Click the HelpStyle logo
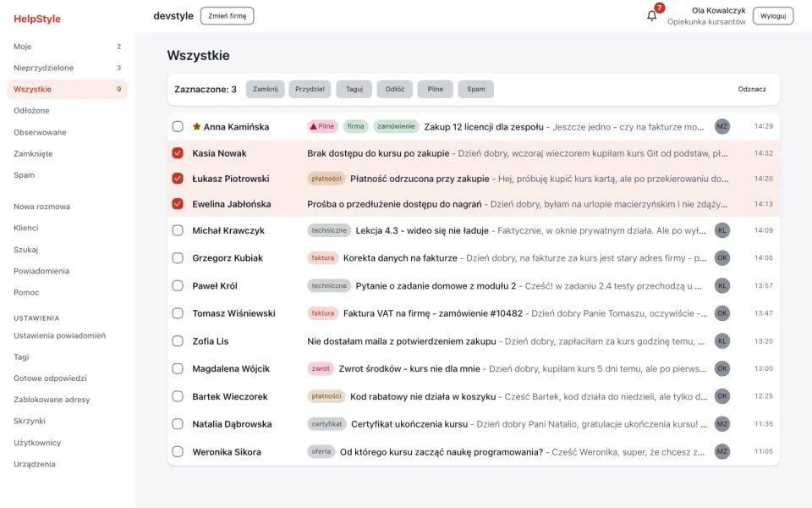This screenshot has height=508, width=812. pos(37,19)
